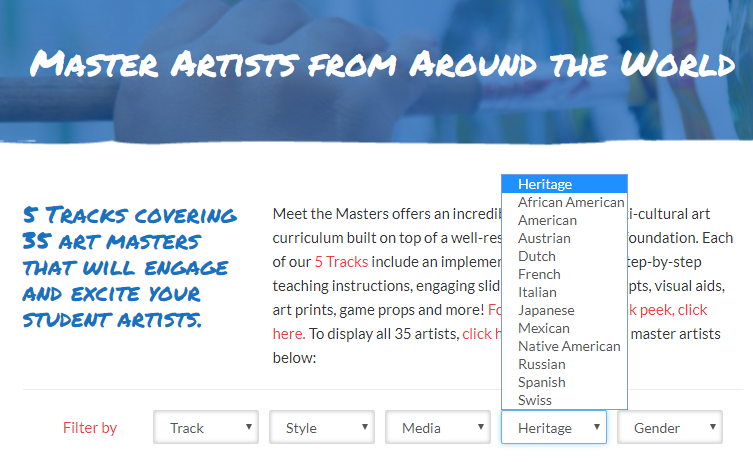This screenshot has height=462, width=753.
Task: Choose American from heritage list
Action: click(564, 220)
